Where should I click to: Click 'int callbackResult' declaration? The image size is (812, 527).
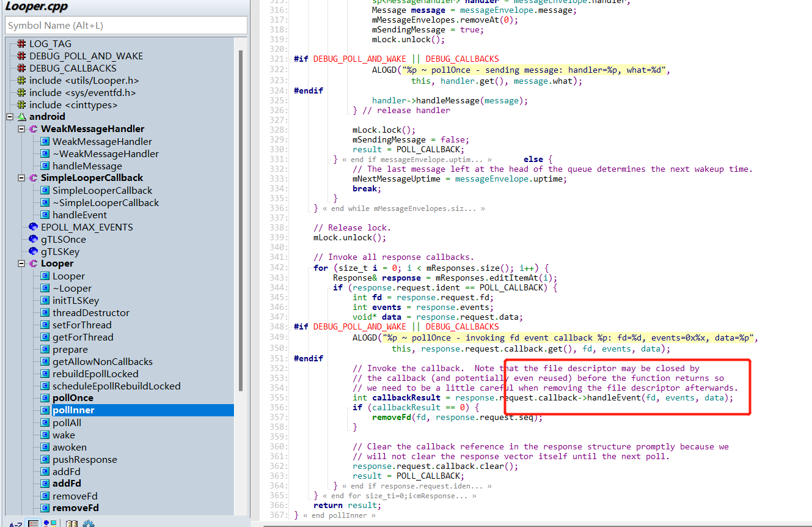pyautogui.click(x=396, y=398)
